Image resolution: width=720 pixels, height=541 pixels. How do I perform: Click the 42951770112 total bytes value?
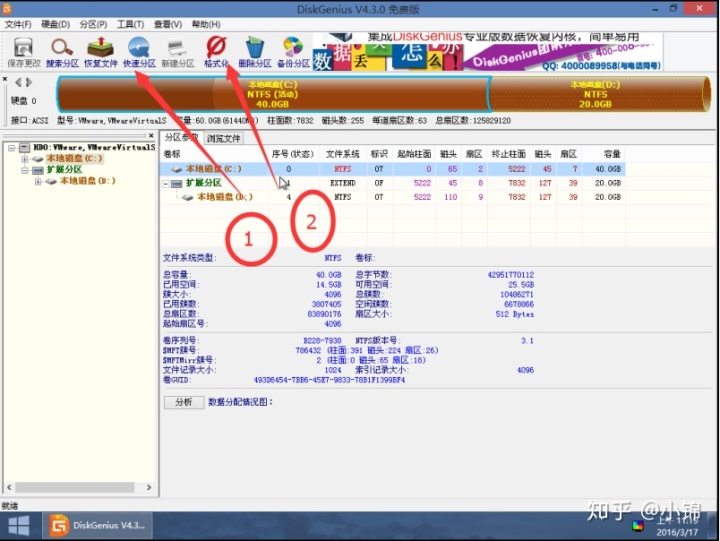tap(511, 275)
